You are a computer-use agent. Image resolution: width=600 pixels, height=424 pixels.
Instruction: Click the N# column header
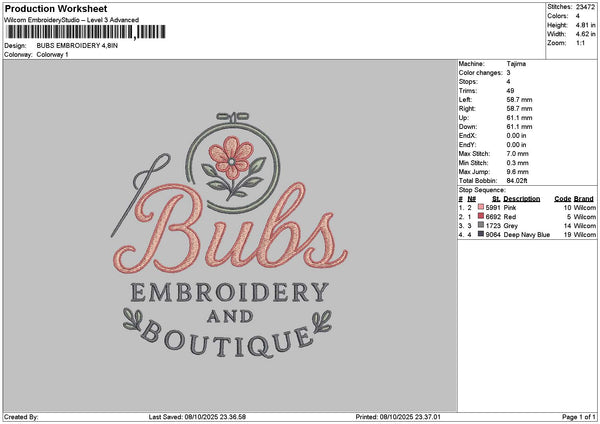(471, 199)
